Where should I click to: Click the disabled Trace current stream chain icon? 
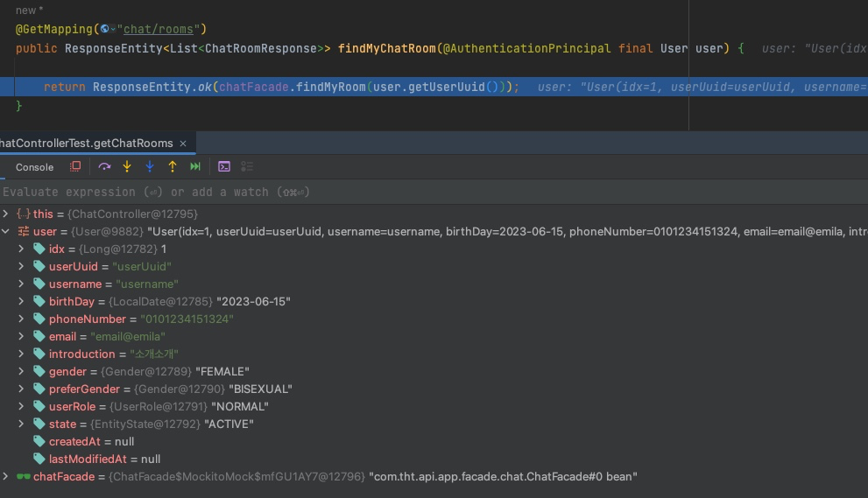(247, 166)
